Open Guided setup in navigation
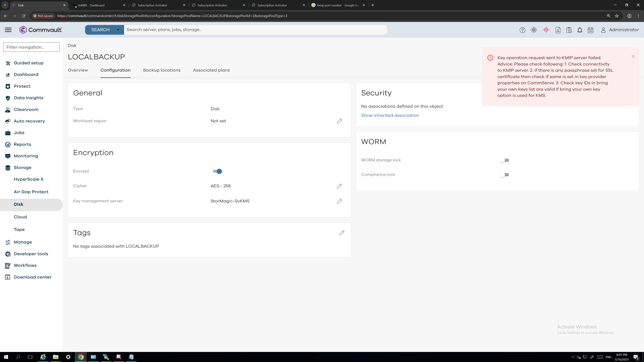644x362 pixels. pyautogui.click(x=29, y=63)
